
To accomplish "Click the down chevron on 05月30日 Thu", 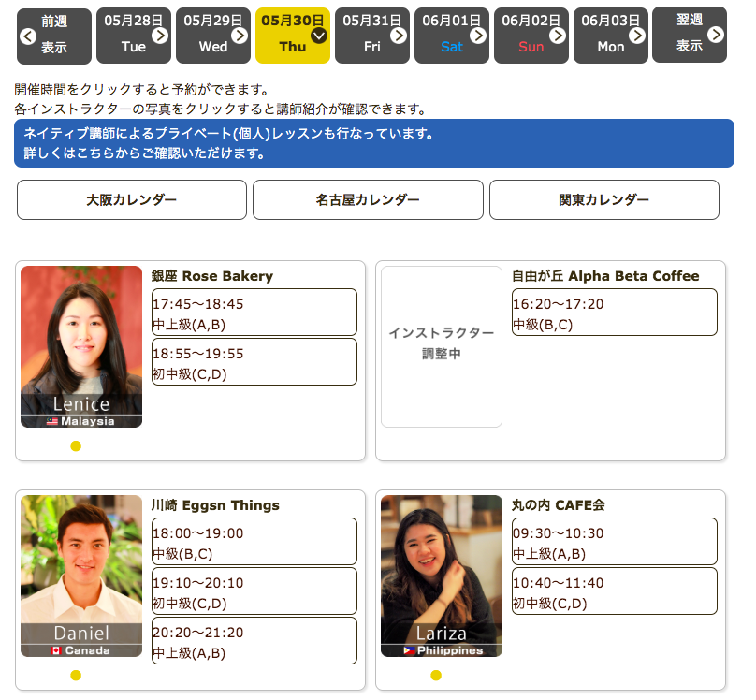I will 319,36.
